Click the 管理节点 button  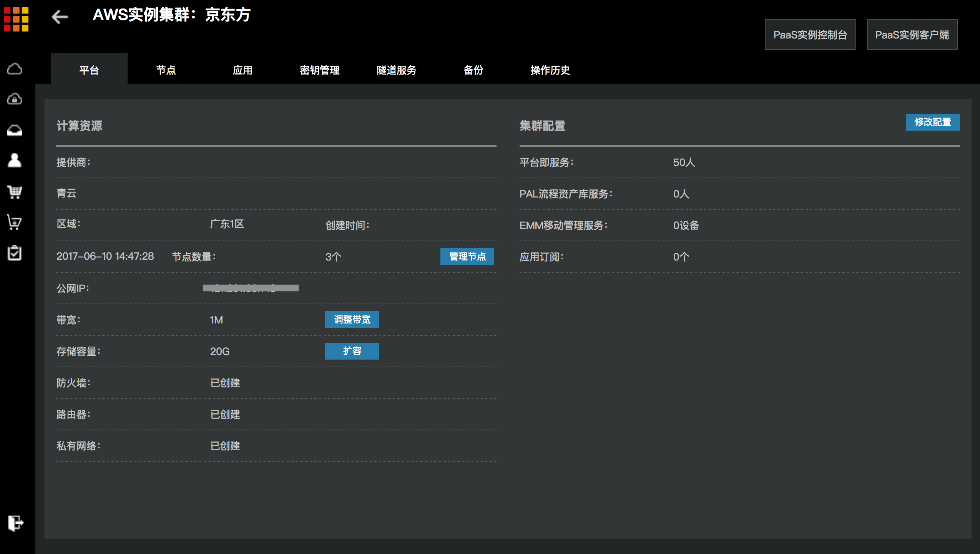click(467, 257)
